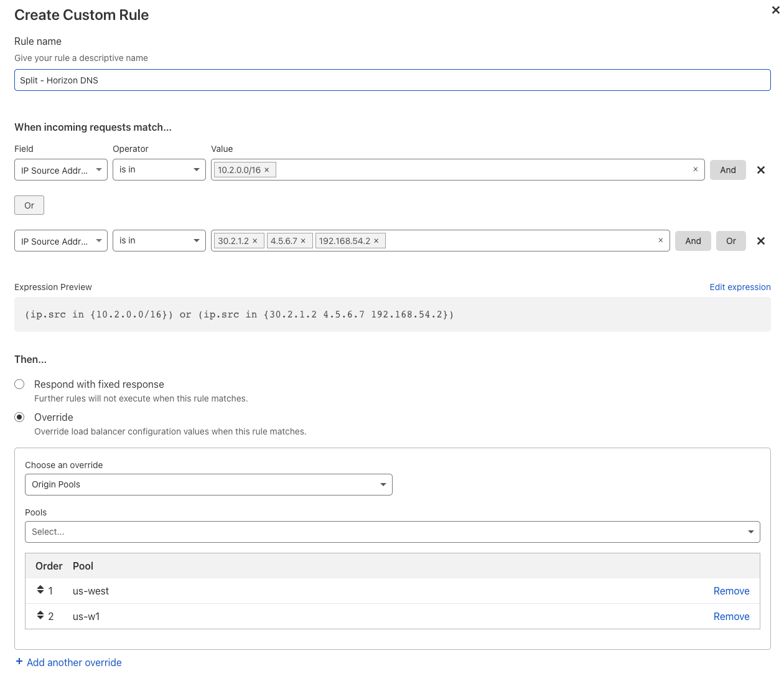This screenshot has height=681, width=784.
Task: Select Respond with fixed response option
Action: [x=20, y=385]
